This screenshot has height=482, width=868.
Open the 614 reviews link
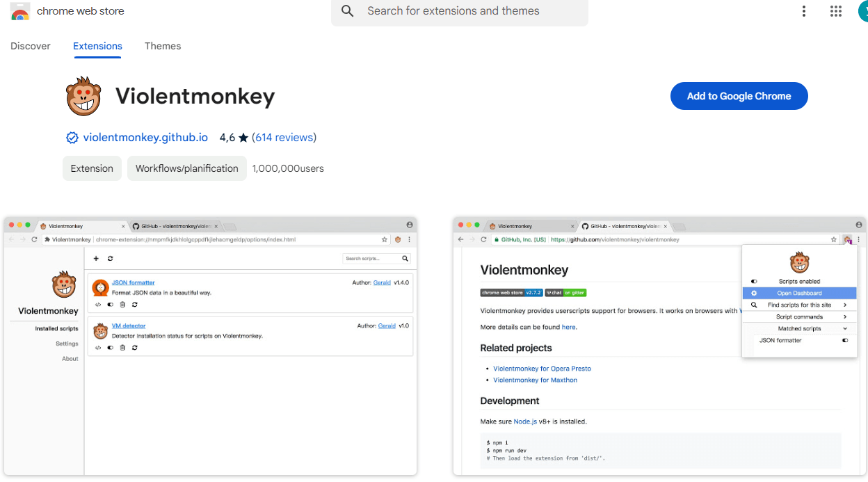click(x=284, y=138)
